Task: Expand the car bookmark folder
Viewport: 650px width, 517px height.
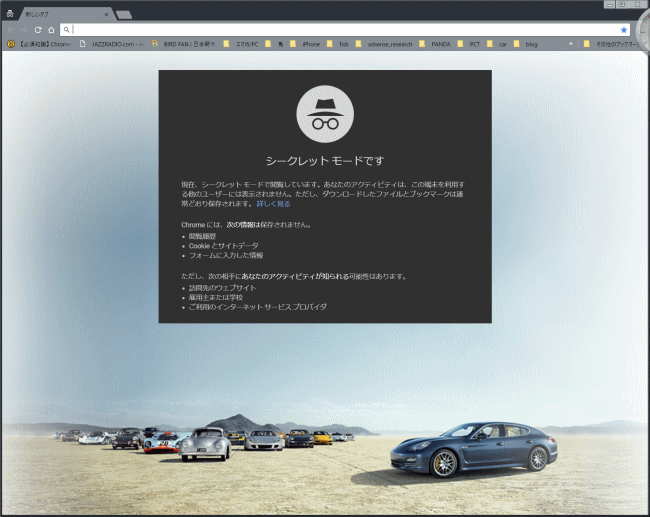Action: [497, 44]
